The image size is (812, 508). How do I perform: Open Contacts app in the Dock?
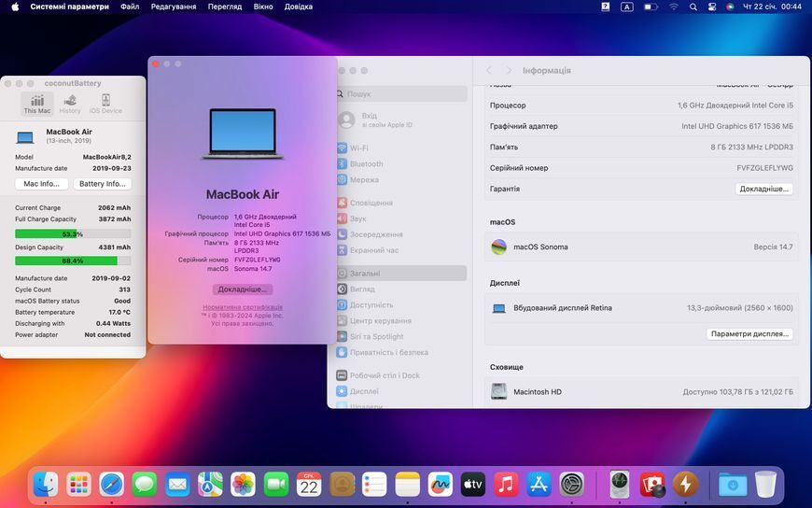click(342, 485)
